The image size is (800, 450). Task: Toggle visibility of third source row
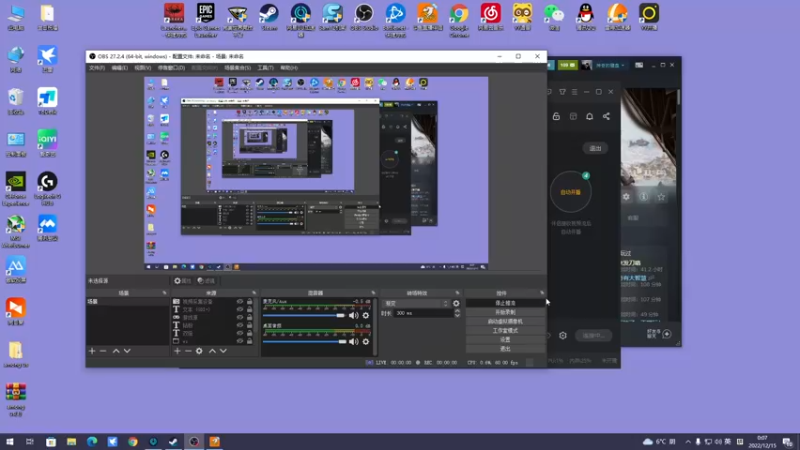[x=240, y=317]
